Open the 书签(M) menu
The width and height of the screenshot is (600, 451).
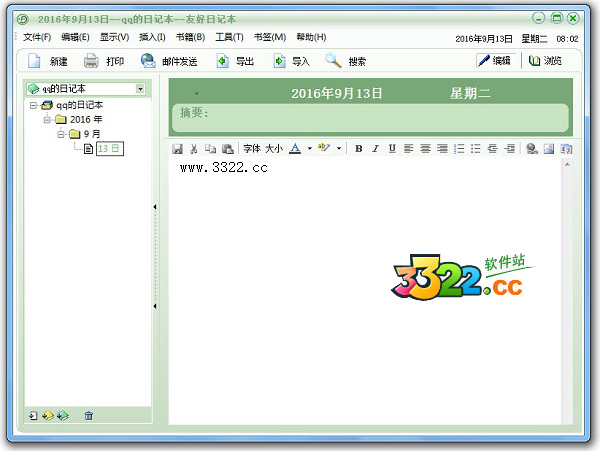pyautogui.click(x=270, y=37)
